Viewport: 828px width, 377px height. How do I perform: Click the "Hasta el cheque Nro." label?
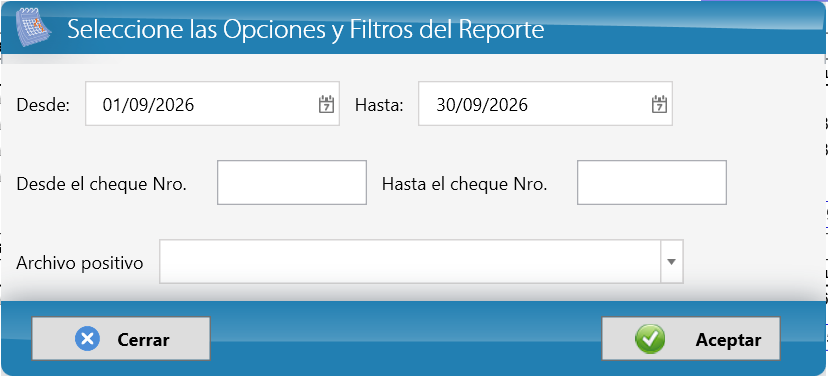[x=464, y=184]
